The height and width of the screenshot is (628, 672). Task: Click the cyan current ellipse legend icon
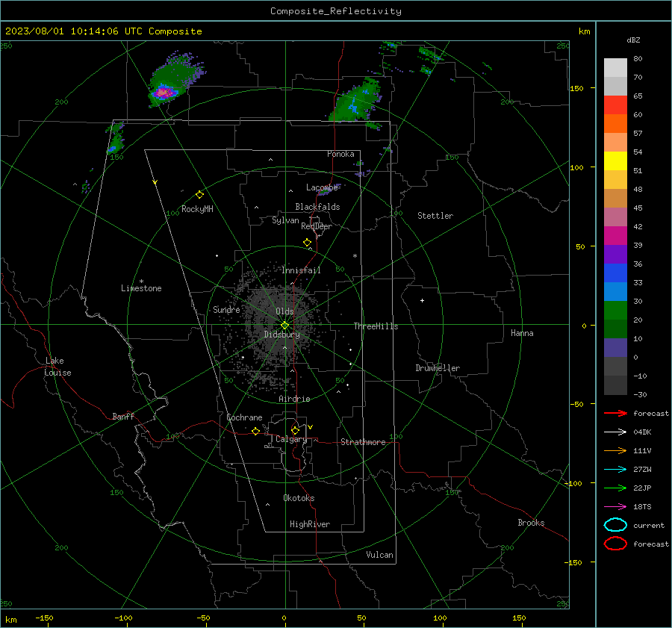615,525
